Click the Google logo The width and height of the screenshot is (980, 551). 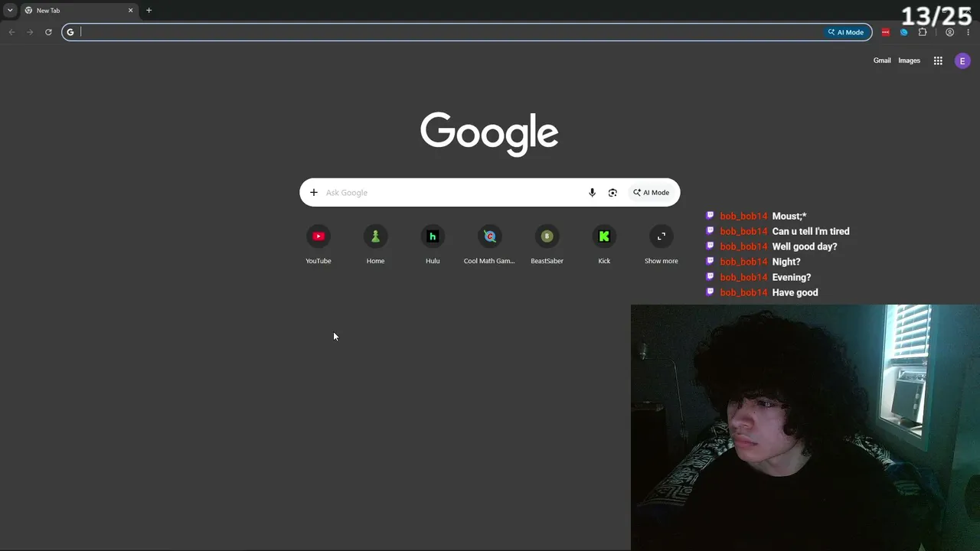point(489,134)
